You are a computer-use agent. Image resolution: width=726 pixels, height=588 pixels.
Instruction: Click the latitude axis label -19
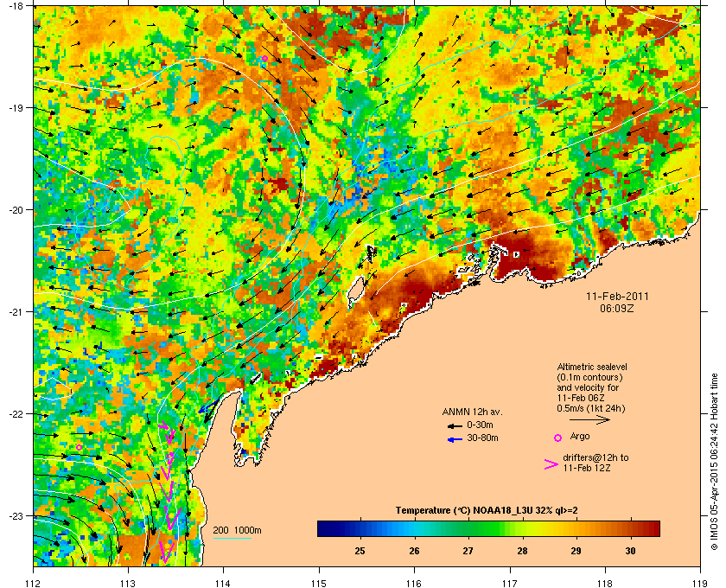pos(16,108)
